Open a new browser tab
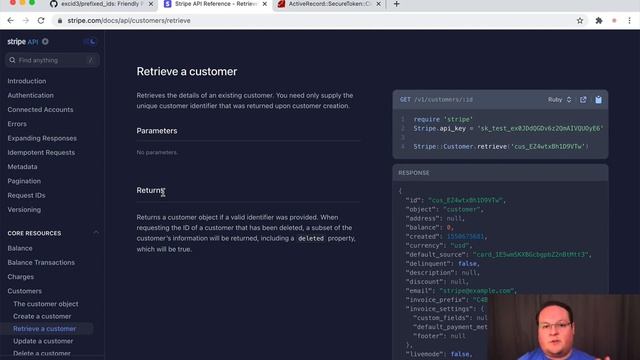The width and height of the screenshot is (640, 360). click(396, 4)
